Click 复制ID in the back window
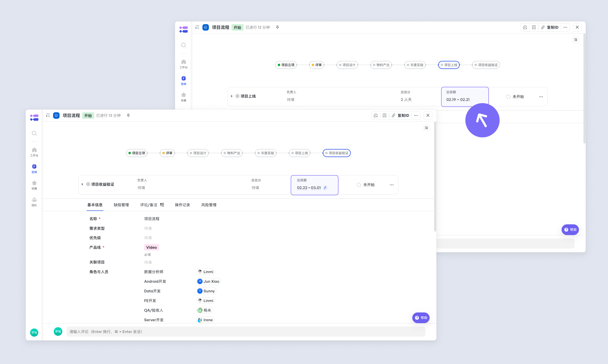The width and height of the screenshot is (608, 364). coord(550,27)
